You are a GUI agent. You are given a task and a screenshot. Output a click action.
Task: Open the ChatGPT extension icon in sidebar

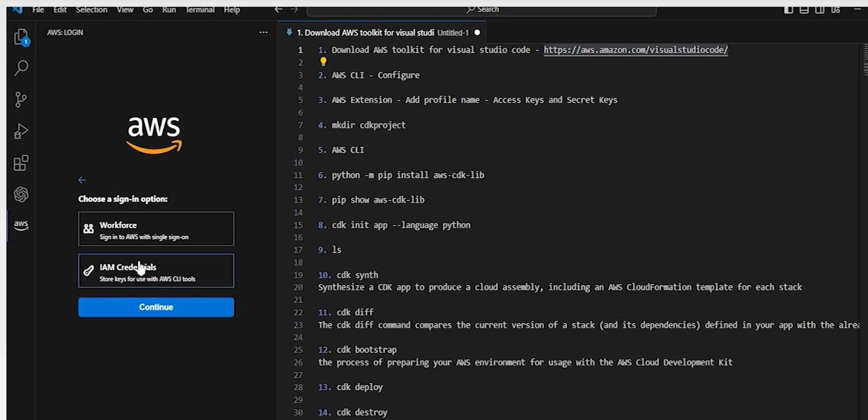pos(21,194)
